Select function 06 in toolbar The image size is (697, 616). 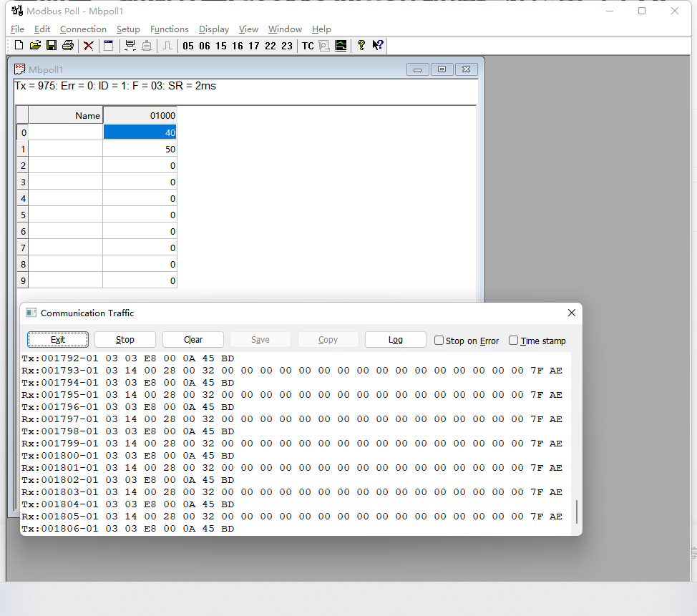pos(205,46)
